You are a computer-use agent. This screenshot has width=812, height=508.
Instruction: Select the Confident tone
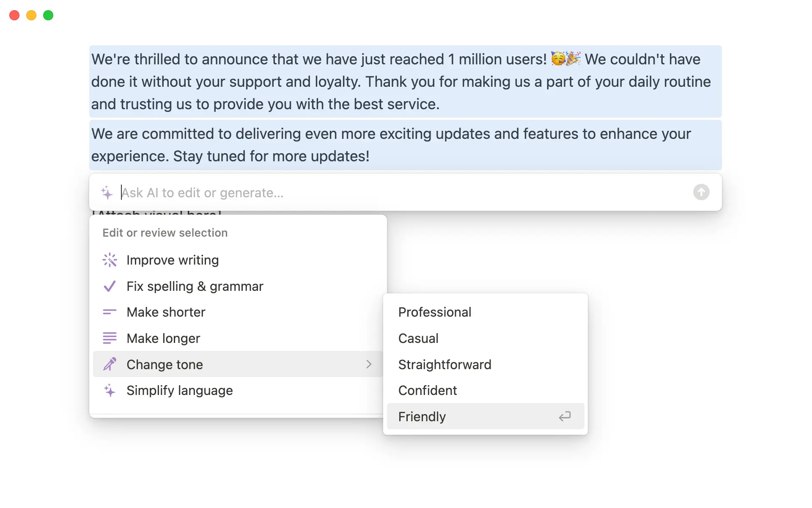(427, 390)
